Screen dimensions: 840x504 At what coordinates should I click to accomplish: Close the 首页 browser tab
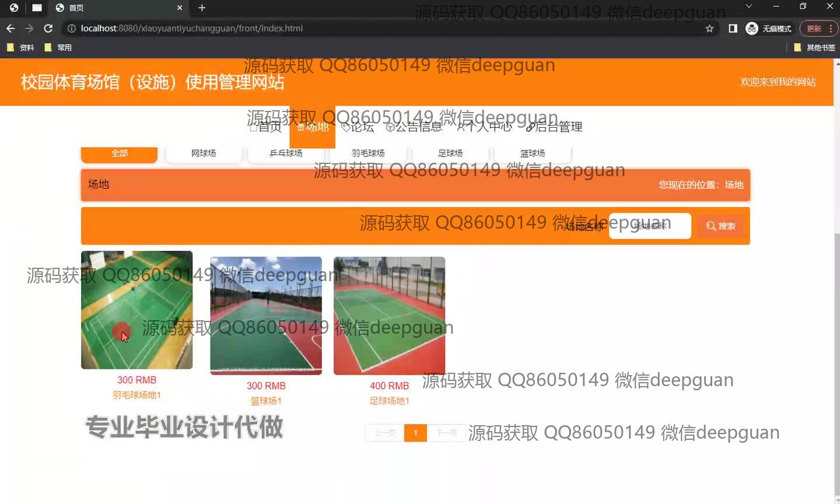click(x=180, y=8)
